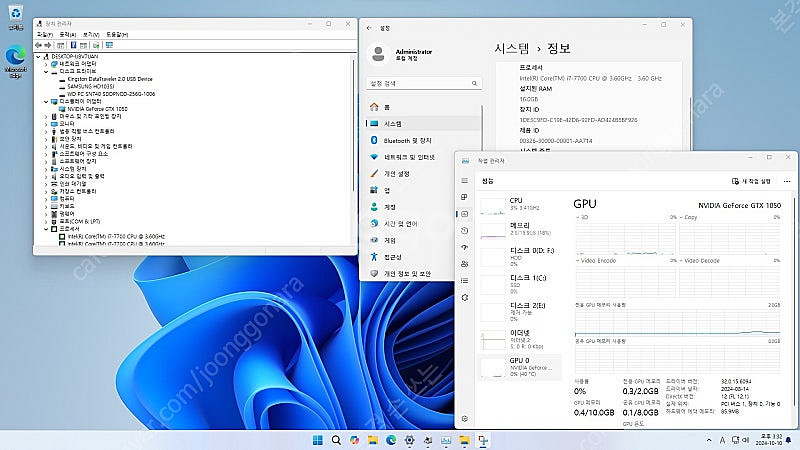Go back using Settings window back arrow
This screenshot has height=450, width=800.
(x=369, y=28)
